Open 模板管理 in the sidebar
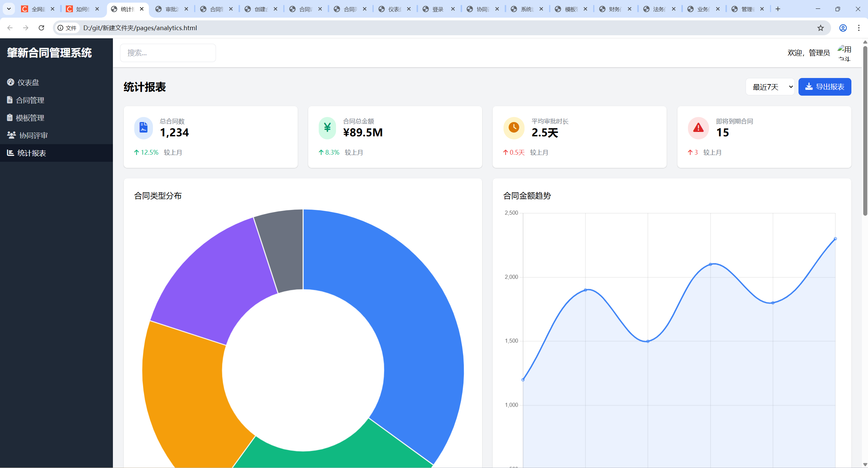The image size is (868, 468). point(30,118)
